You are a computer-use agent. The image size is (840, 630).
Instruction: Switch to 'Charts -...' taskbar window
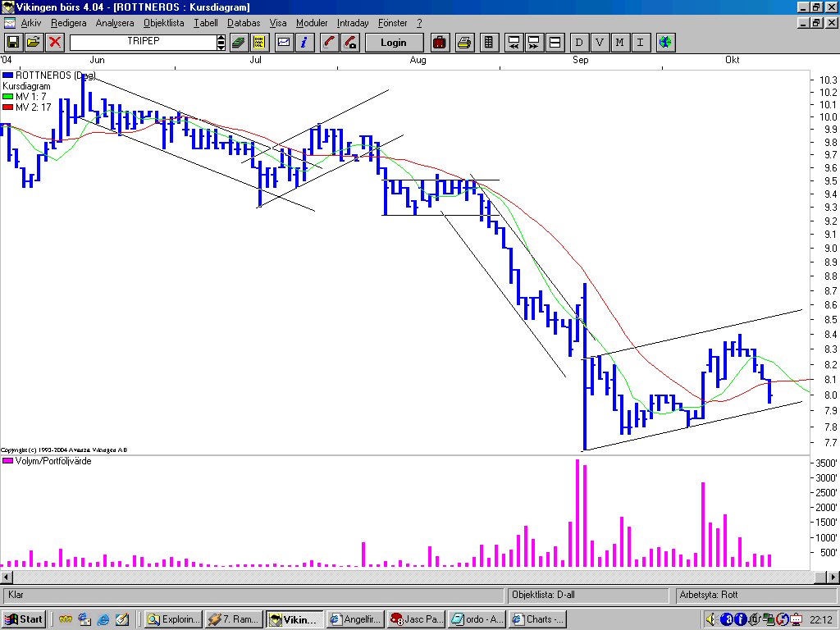click(538, 619)
